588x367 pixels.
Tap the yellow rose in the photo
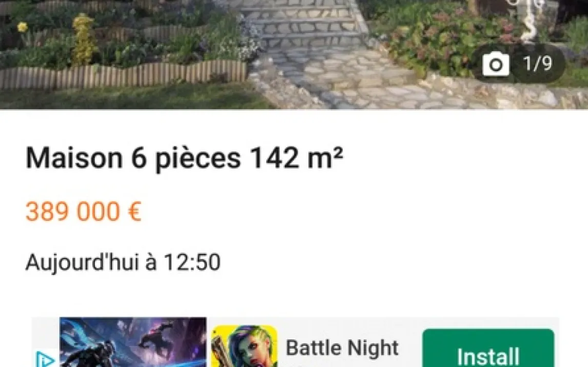pos(23,27)
